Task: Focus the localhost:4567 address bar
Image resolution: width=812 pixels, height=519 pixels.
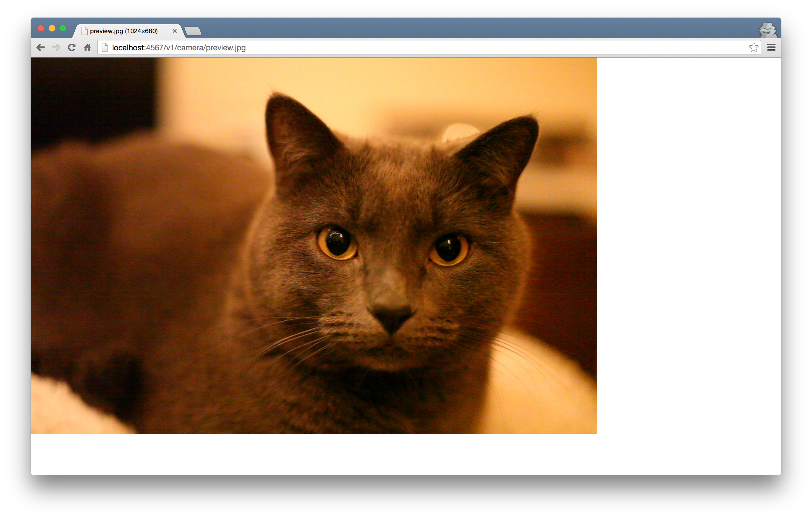Action: pos(405,48)
